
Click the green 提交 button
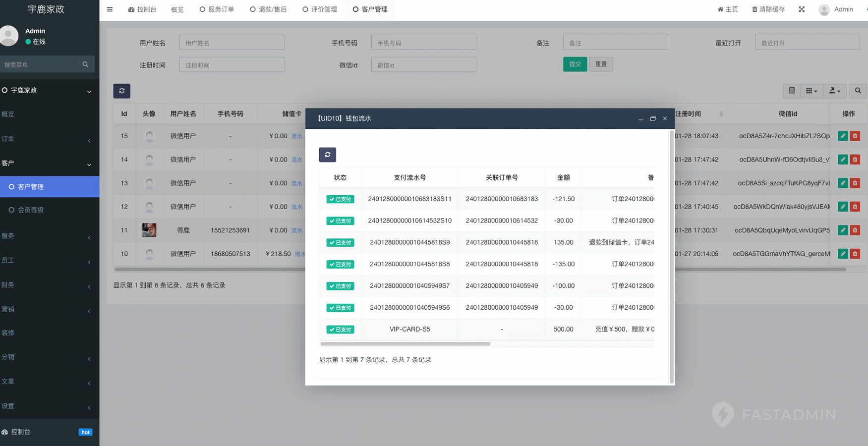pos(575,64)
